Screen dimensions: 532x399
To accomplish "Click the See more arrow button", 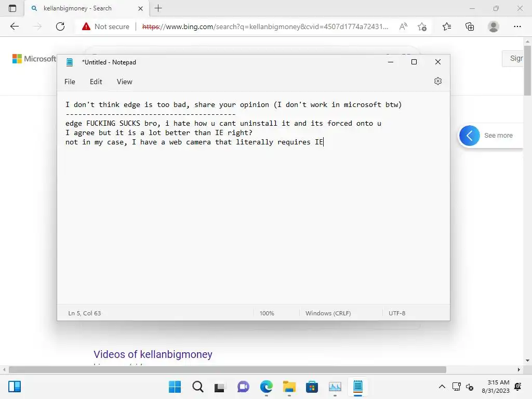I will click(x=470, y=136).
